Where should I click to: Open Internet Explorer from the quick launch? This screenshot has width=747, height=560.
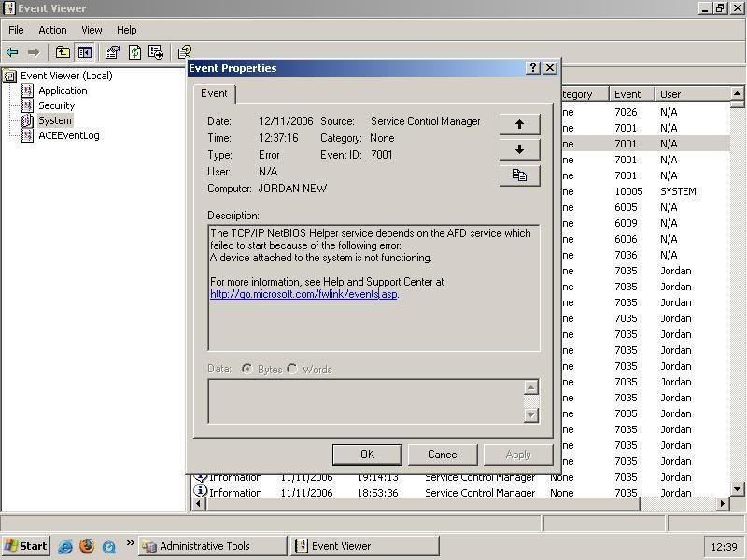coord(65,547)
